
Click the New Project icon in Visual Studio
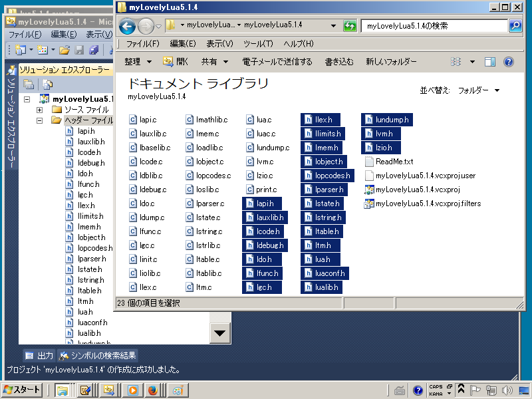[x=21, y=51]
